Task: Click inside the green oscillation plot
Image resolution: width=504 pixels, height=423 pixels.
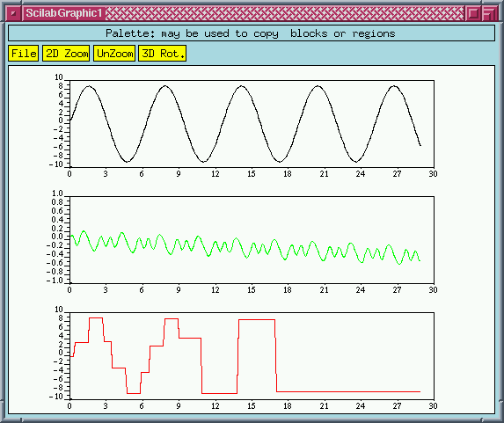Action: pos(252,240)
